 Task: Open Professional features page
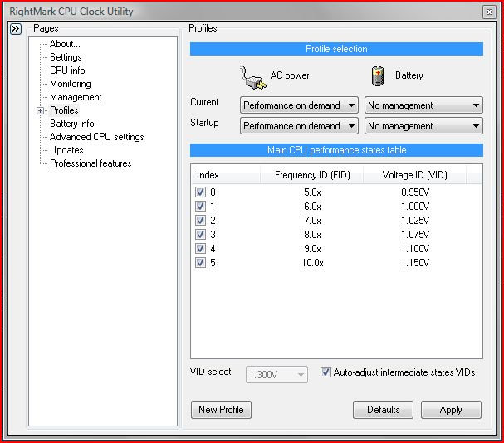[91, 163]
